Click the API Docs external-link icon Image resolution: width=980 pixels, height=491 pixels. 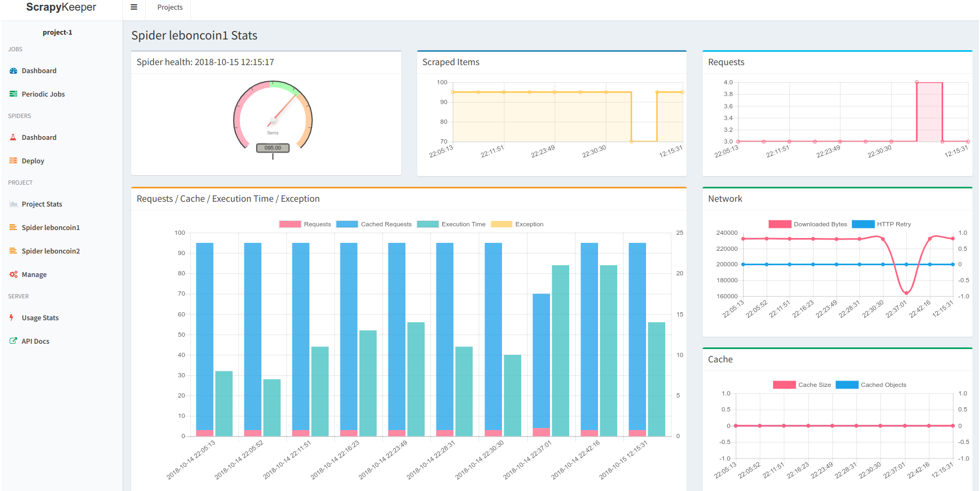click(13, 340)
